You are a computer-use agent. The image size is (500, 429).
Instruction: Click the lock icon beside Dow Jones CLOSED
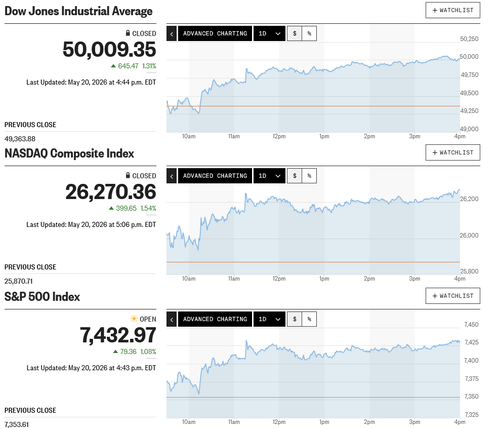click(128, 33)
